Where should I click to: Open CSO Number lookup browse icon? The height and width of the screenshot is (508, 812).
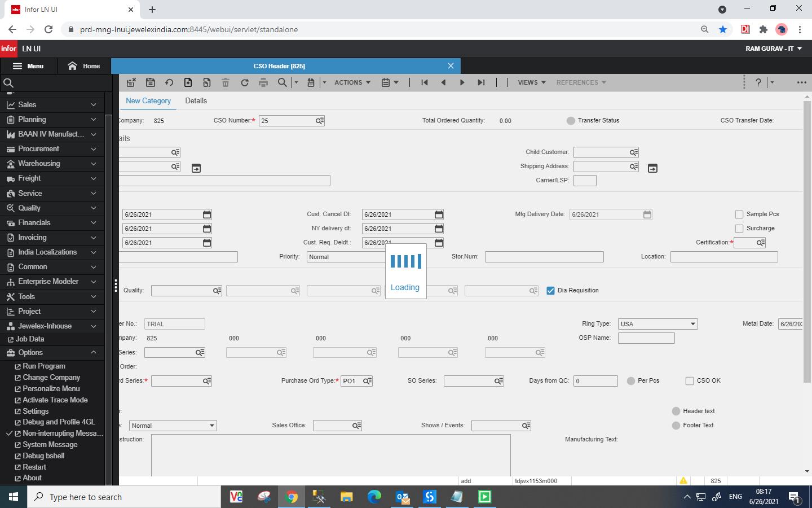click(x=320, y=121)
